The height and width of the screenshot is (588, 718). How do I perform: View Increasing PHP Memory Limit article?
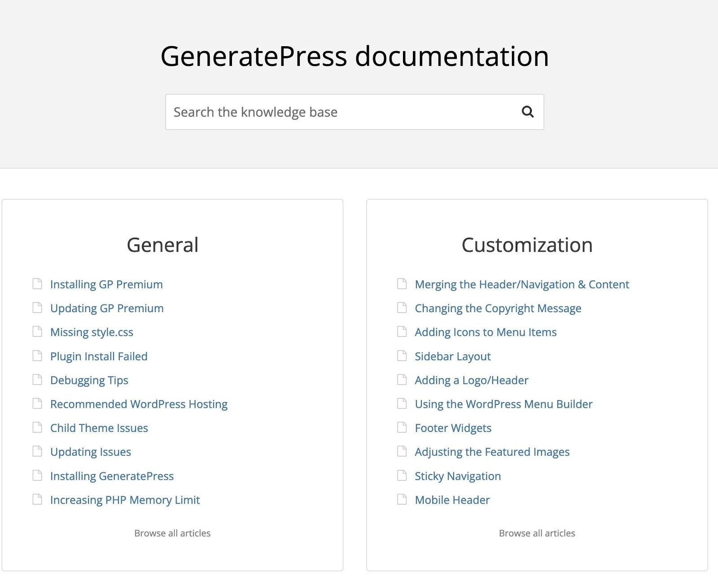coord(125,500)
